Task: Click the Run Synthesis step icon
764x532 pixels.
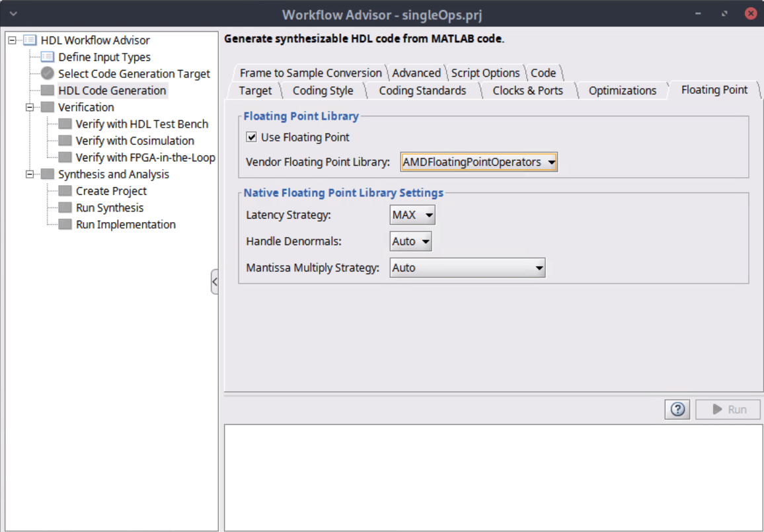Action: pos(66,208)
